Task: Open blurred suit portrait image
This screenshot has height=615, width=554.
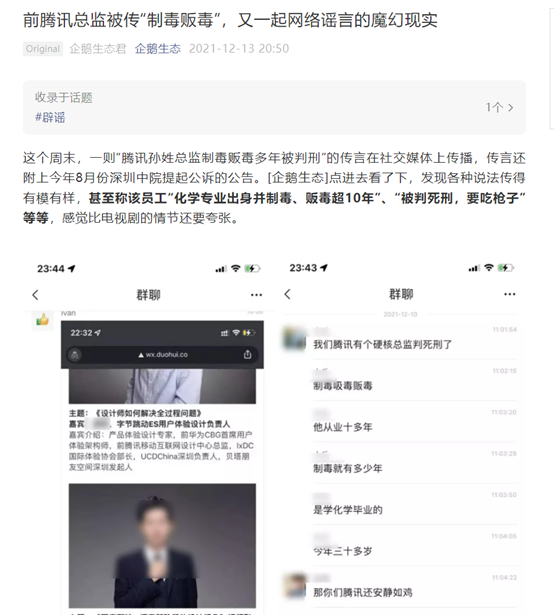Action: pyautogui.click(x=162, y=546)
